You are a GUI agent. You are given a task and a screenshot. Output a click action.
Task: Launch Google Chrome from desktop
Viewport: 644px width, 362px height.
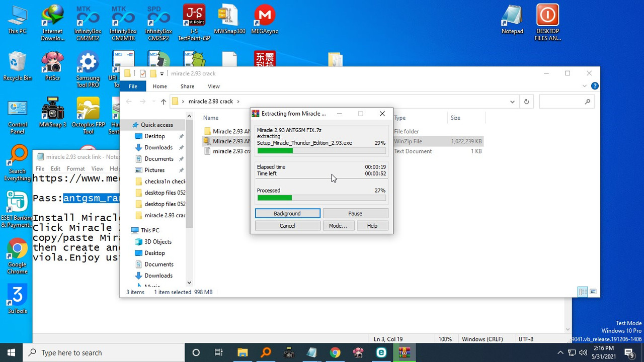tap(17, 256)
